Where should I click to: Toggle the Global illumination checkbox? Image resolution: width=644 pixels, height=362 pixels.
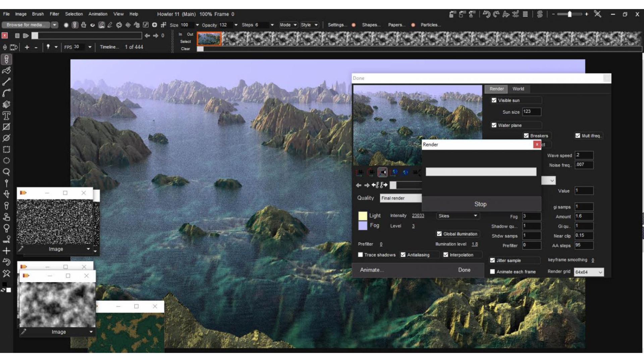[x=439, y=234]
